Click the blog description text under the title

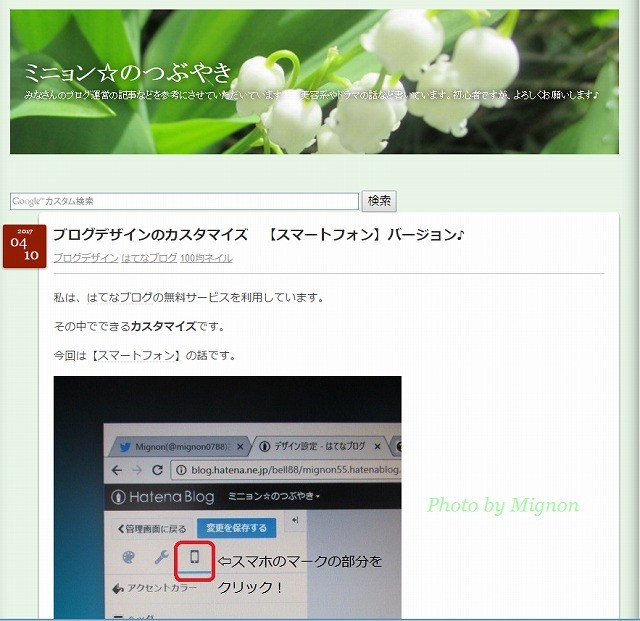point(311,95)
